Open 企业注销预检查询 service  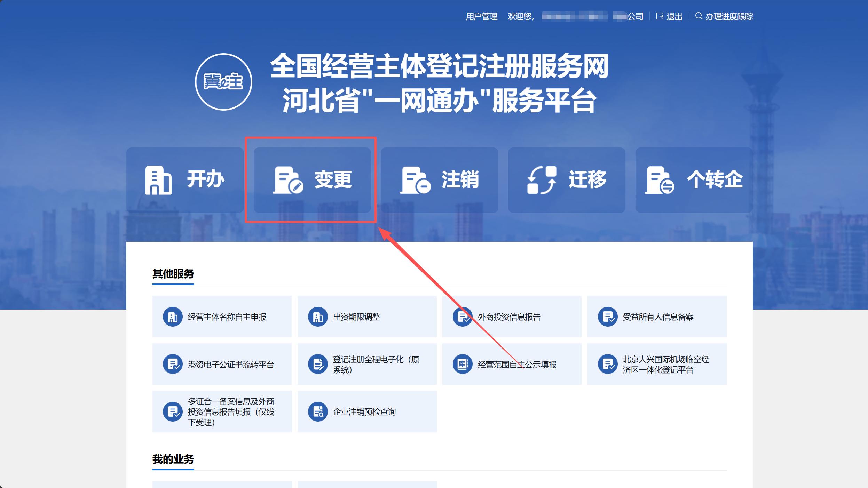[x=367, y=412]
